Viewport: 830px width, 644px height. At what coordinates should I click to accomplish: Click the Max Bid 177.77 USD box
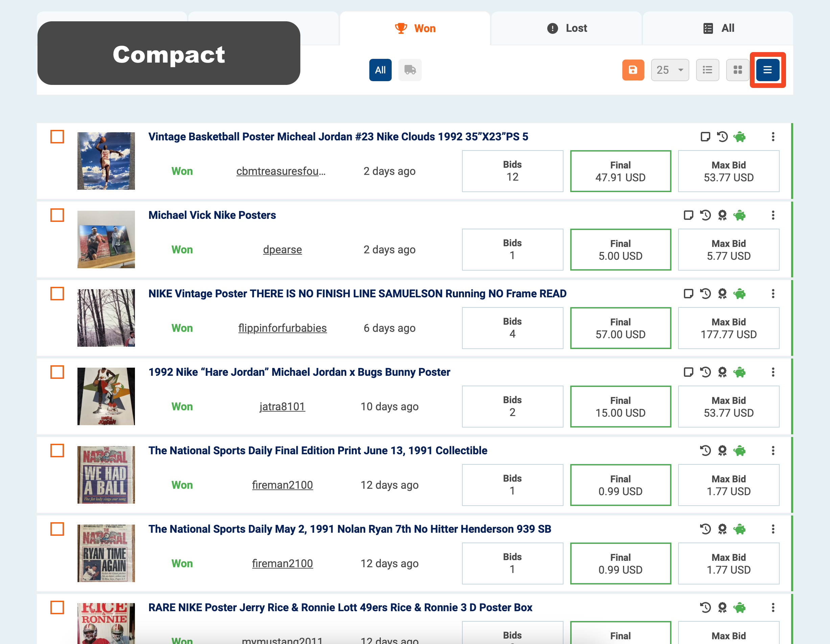pyautogui.click(x=729, y=328)
